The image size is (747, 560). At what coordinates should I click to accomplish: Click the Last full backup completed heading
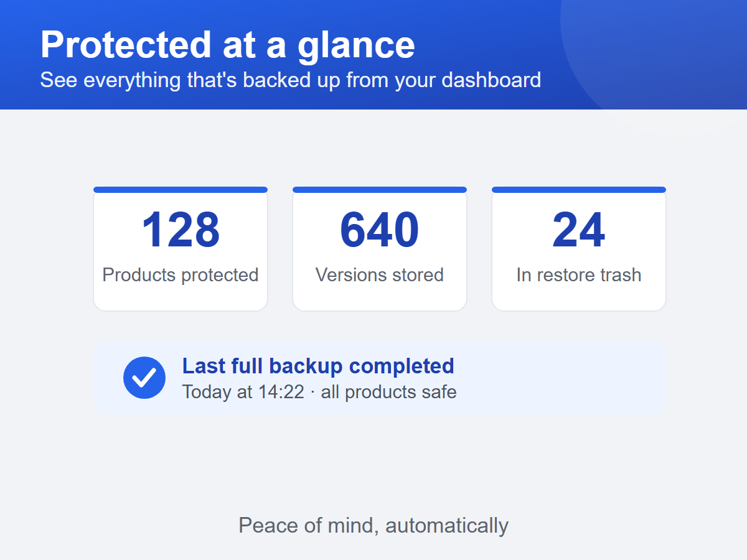318,366
